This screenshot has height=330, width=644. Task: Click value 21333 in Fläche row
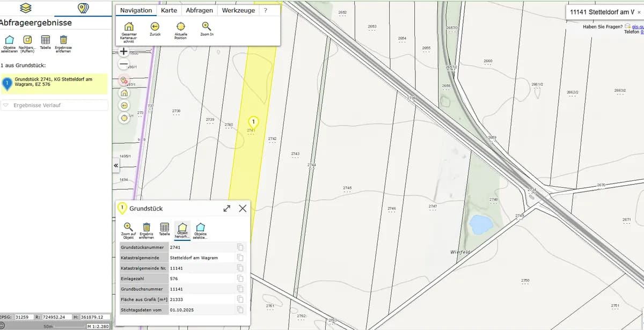[176, 299]
